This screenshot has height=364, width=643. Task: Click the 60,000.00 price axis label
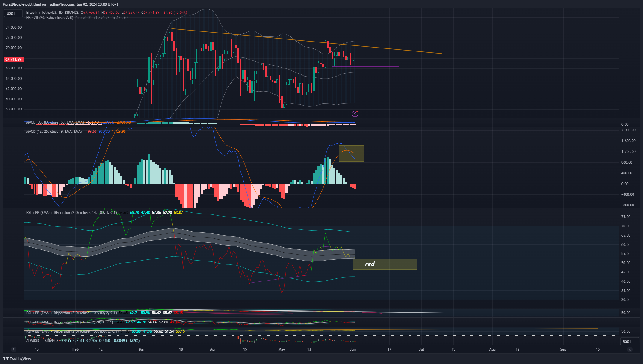coord(14,99)
